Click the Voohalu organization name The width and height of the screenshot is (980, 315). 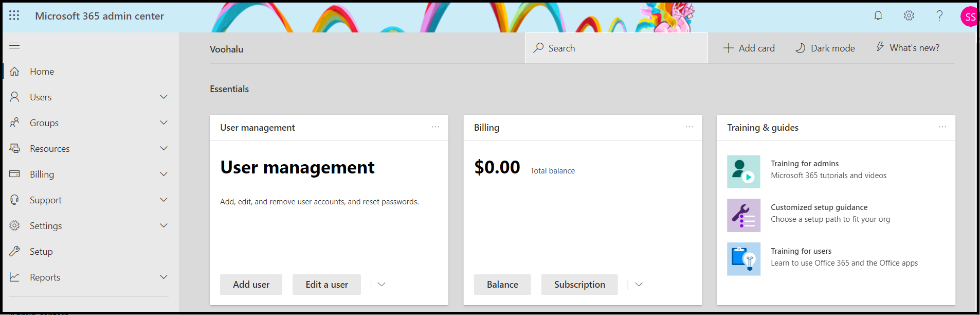click(226, 49)
